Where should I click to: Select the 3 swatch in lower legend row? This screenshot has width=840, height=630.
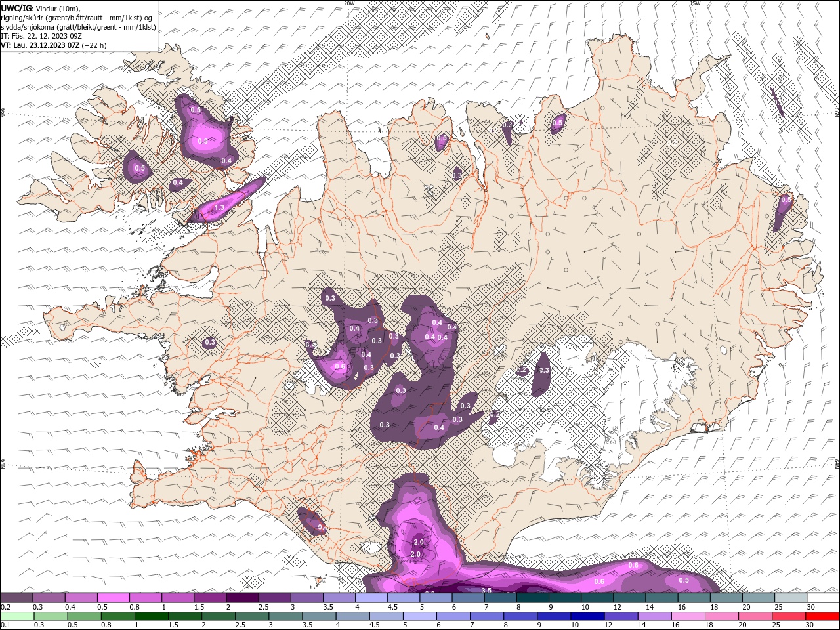coord(285,616)
